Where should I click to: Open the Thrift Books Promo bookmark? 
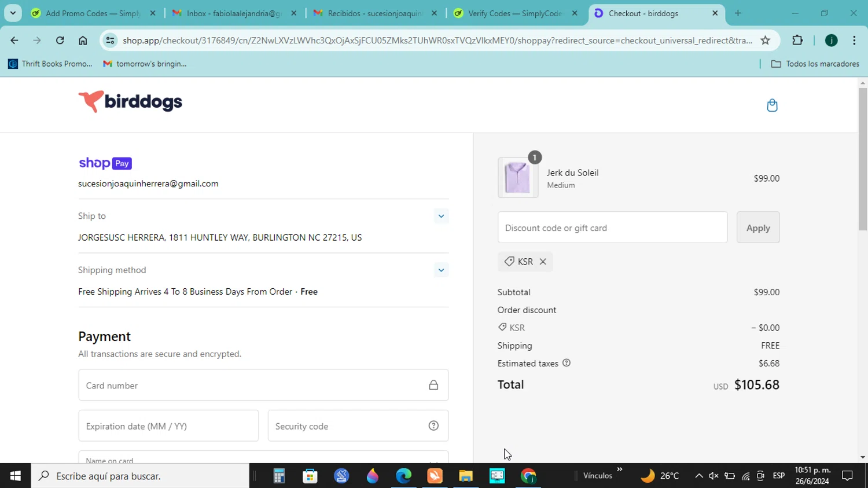pyautogui.click(x=50, y=64)
